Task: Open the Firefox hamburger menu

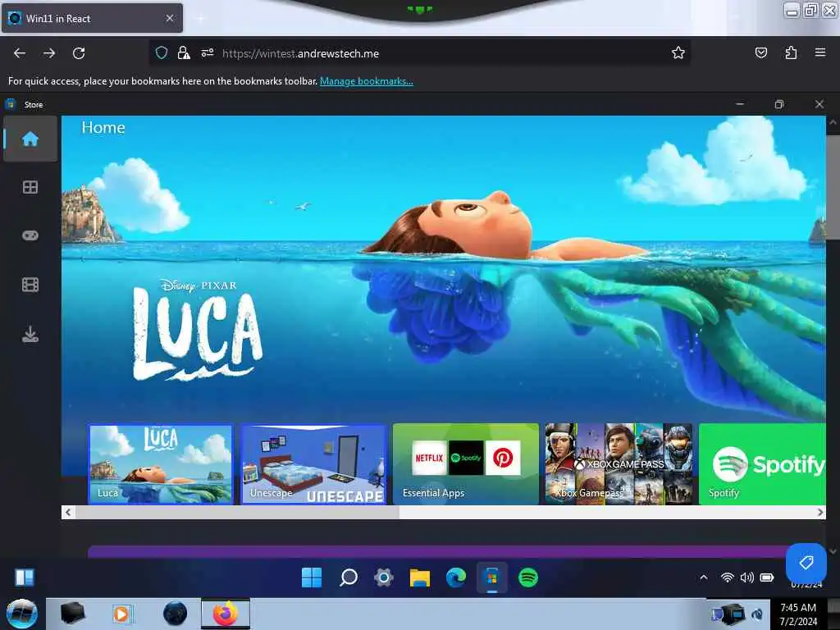Action: click(820, 52)
